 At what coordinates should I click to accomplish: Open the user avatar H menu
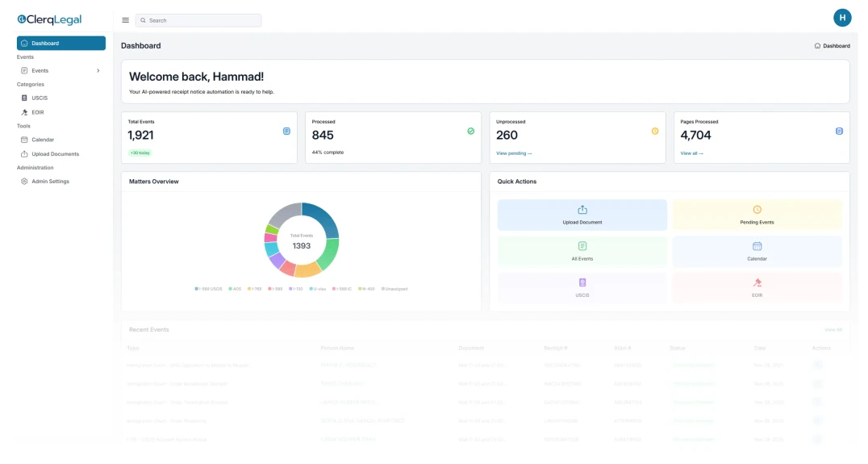pos(842,18)
